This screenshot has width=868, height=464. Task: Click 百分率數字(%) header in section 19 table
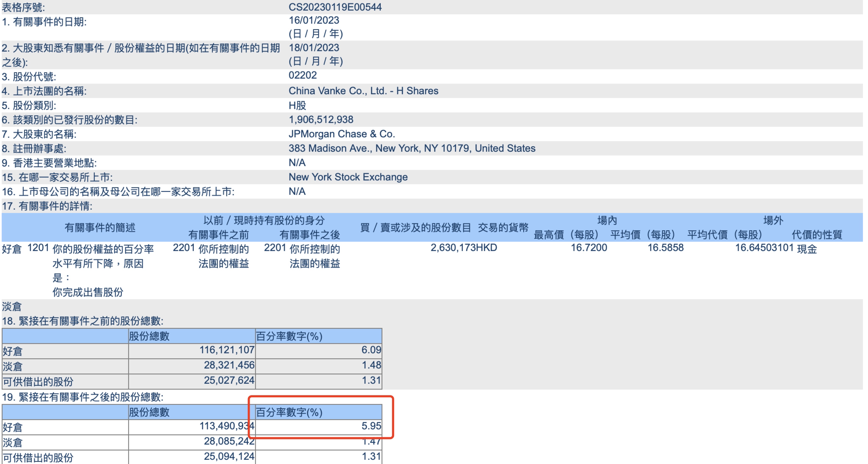click(289, 412)
